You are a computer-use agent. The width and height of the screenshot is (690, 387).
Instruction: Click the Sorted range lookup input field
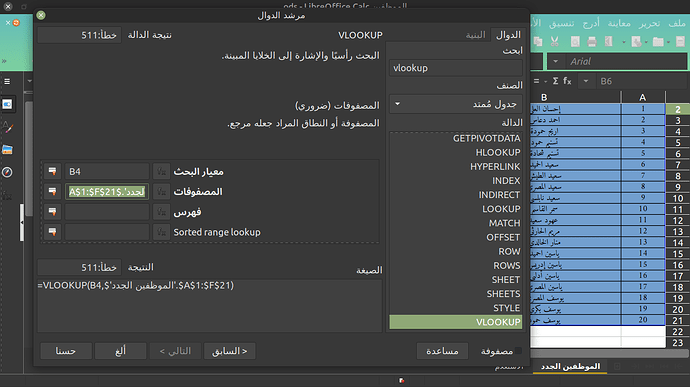tap(107, 232)
